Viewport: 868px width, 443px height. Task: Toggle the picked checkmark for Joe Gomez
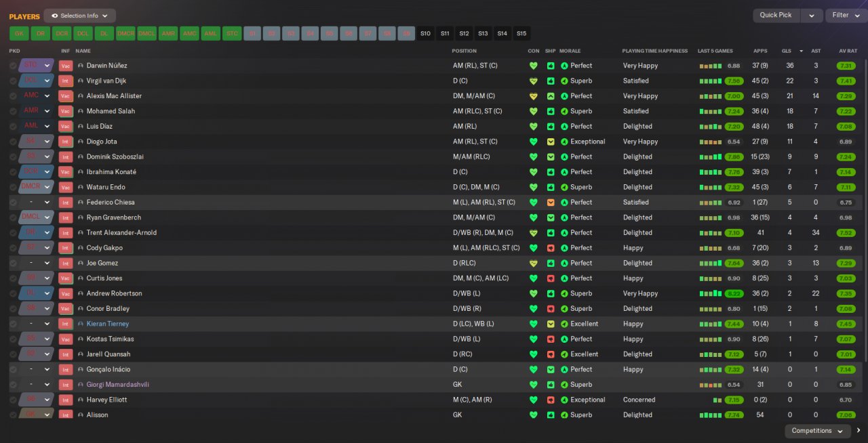pos(13,263)
